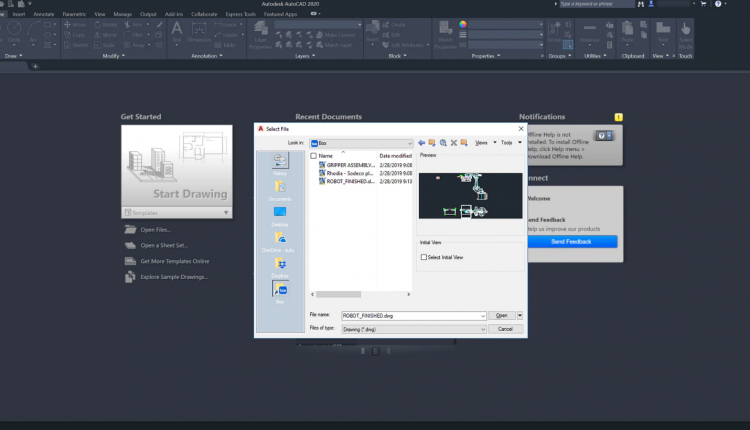Click the History shortcut in the places sidebar
Image resolution: width=750 pixels, height=430 pixels.
pos(279,163)
